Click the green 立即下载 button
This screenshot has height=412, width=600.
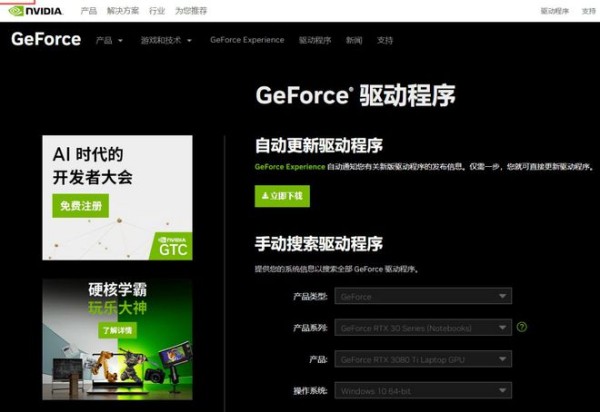point(282,196)
